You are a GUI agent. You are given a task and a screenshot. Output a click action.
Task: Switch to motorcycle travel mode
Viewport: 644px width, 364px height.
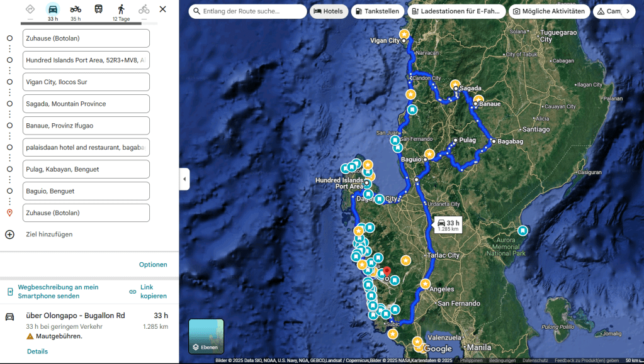[76, 9]
